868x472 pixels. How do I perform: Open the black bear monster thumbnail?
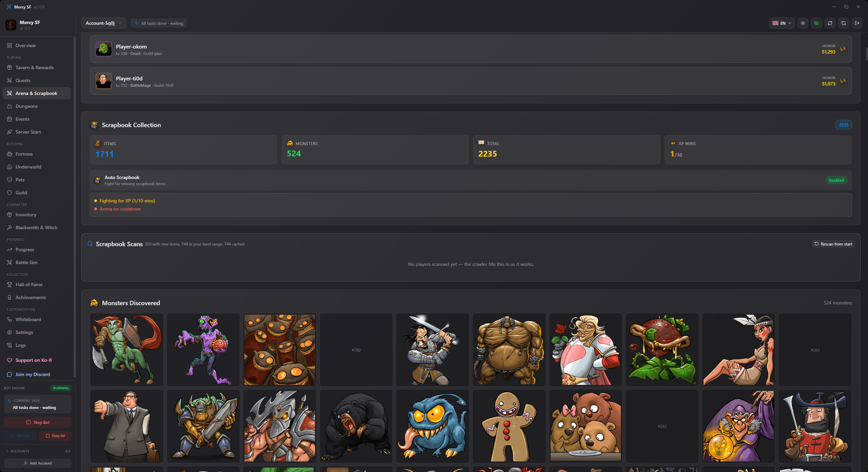(356, 426)
